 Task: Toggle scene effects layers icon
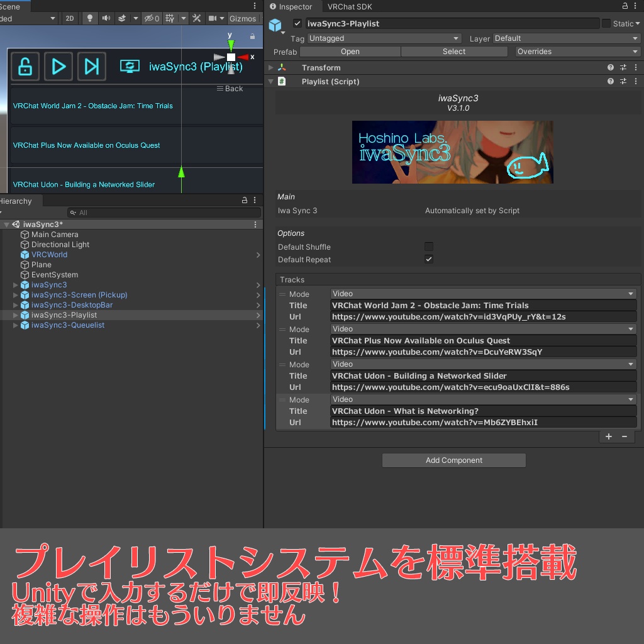point(122,18)
